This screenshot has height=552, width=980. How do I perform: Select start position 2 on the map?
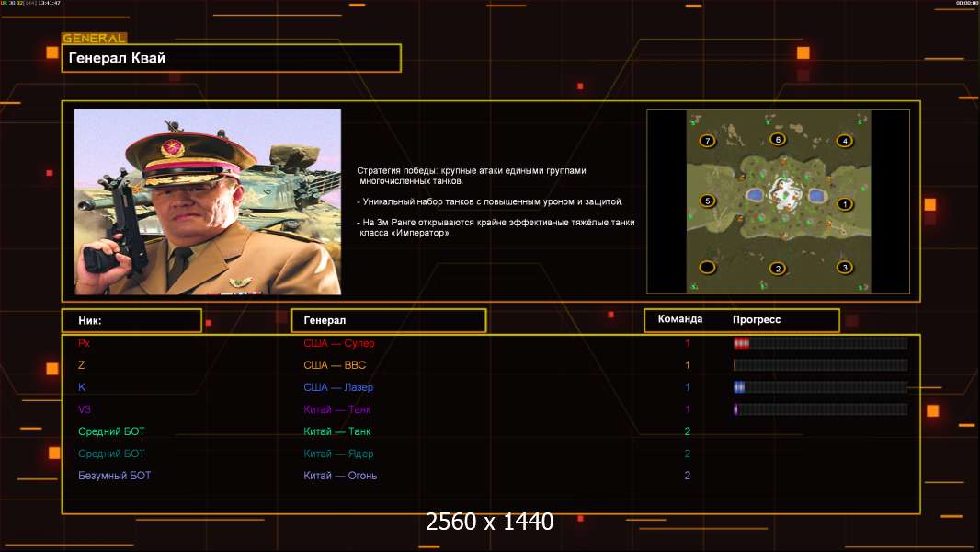click(x=778, y=269)
